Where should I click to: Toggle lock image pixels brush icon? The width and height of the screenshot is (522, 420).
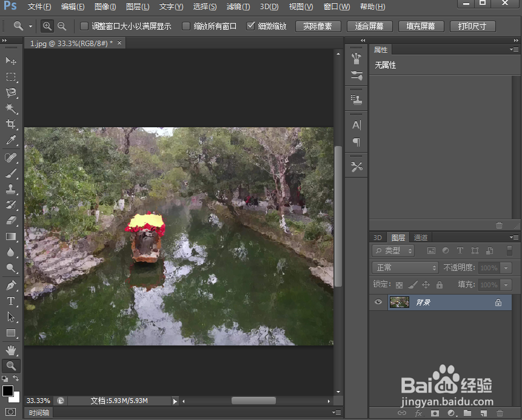pos(413,285)
